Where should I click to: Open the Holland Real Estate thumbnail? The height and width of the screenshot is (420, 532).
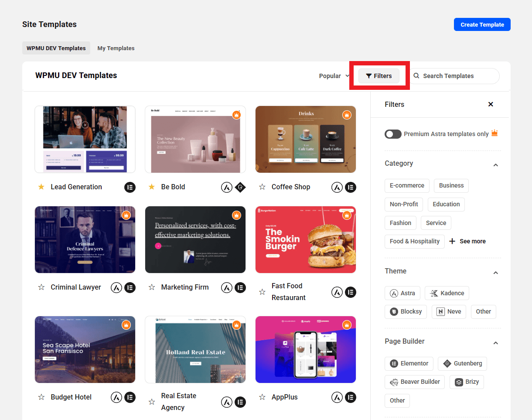click(195, 350)
